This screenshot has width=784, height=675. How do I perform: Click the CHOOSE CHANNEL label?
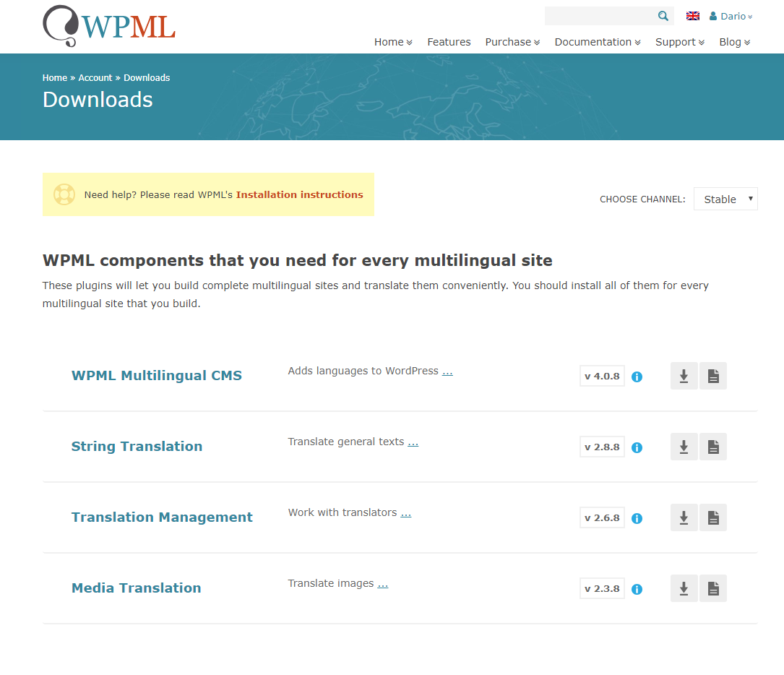tap(642, 199)
